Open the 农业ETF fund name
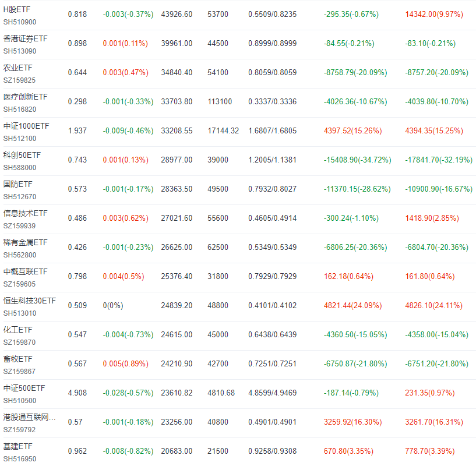Screen dimensions: 476x466 click(x=17, y=68)
